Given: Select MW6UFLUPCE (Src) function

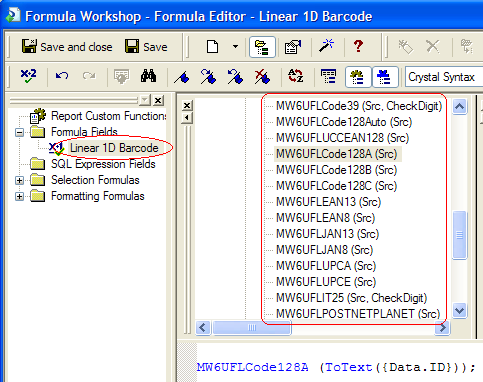Looking at the screenshot, I should point(326,282).
